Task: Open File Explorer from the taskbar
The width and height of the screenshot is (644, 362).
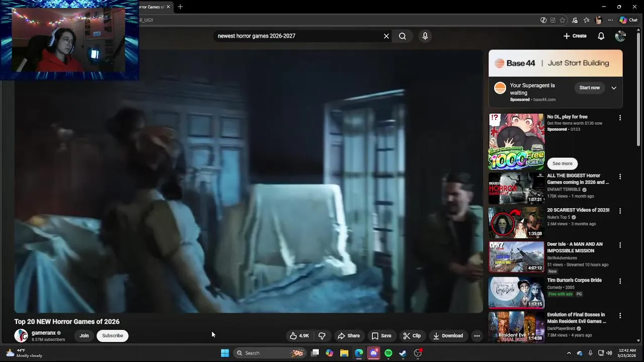Action: click(344, 353)
